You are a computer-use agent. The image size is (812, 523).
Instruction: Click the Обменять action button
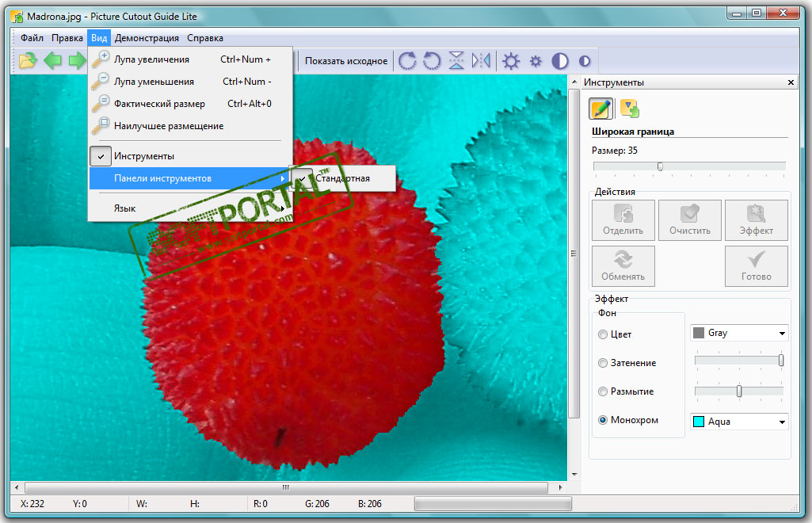(623, 266)
